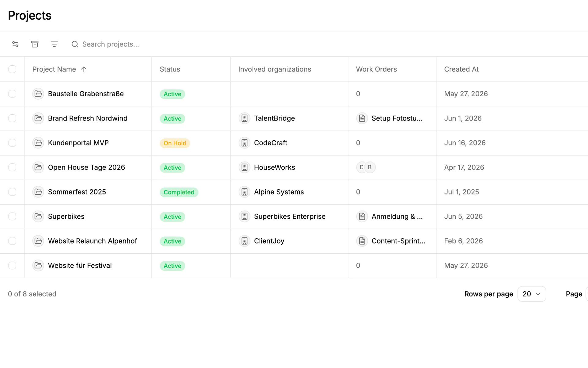The width and height of the screenshot is (588, 368).
Task: Open the view settings sliders icon
Action: 15,44
